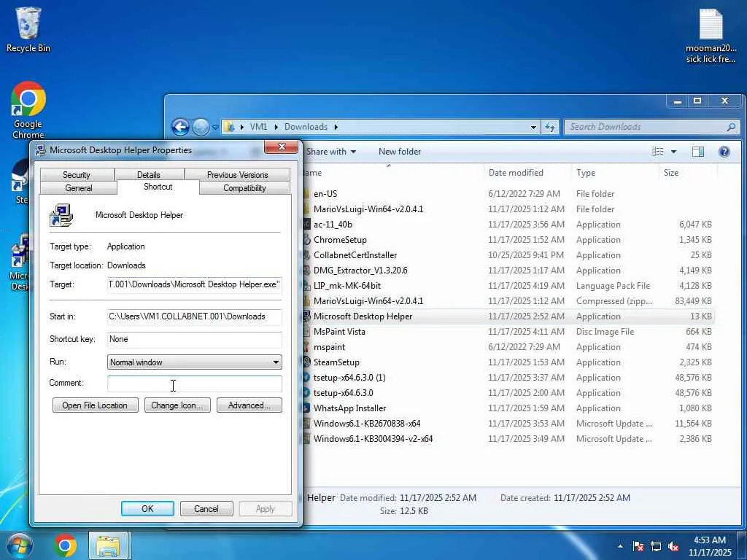747x560 pixels.
Task: Open the address bar history dropdown arrow
Action: (x=533, y=127)
